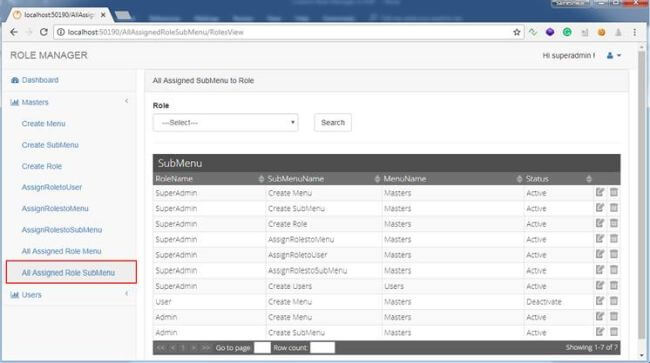Sort table by MenuName column
Viewport: 650px width, 363px height.
(519, 179)
